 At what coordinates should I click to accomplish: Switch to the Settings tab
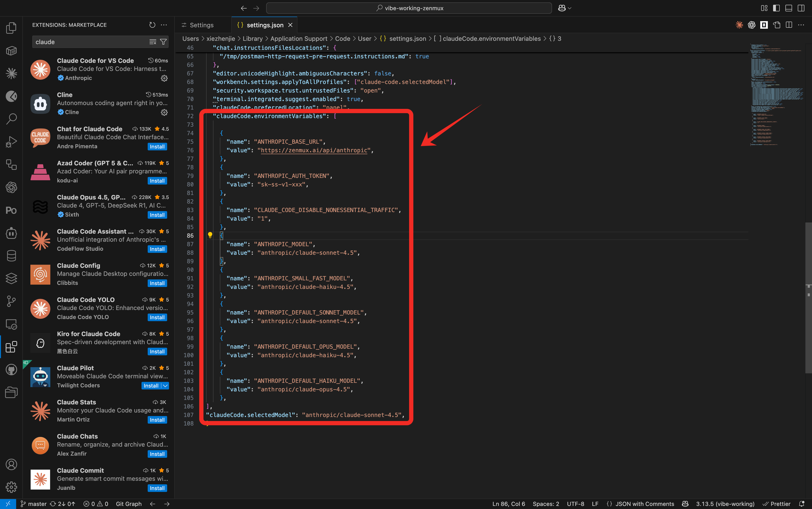coord(202,25)
